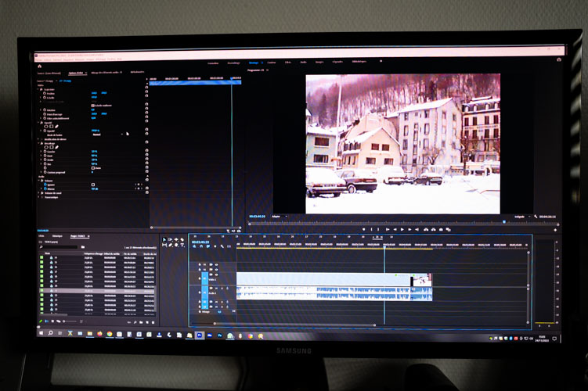Viewport: 588px width, 391px height.
Task: Open timeline display settings wrench
Action: click(x=222, y=246)
